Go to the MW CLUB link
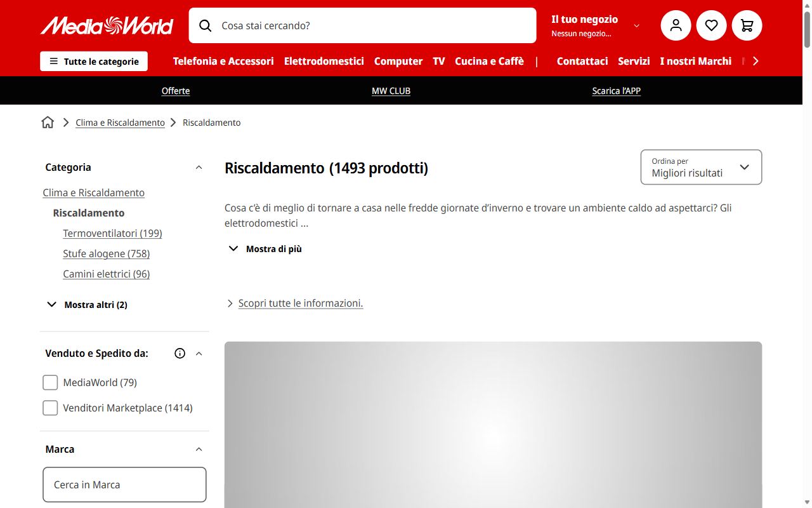The image size is (812, 508). pyautogui.click(x=391, y=91)
